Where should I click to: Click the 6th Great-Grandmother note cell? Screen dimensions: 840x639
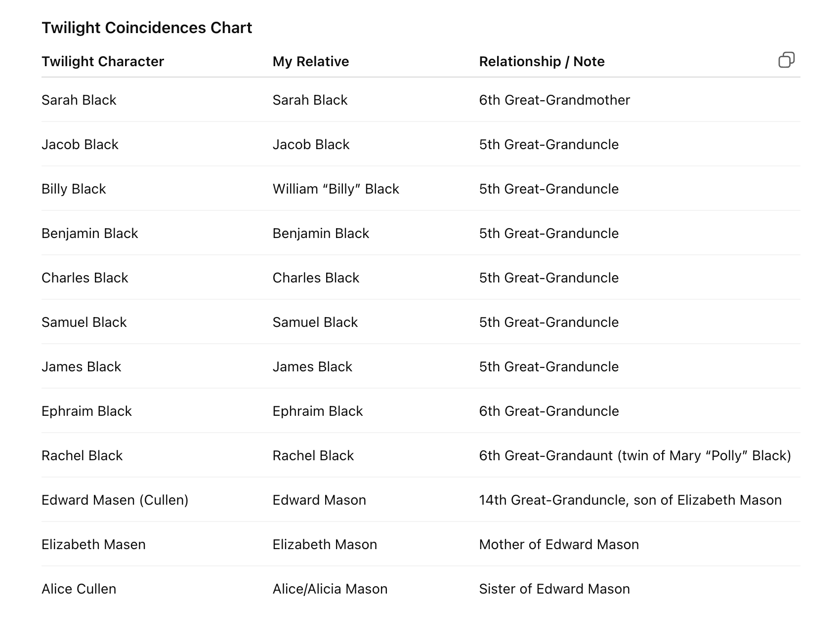[x=554, y=100]
